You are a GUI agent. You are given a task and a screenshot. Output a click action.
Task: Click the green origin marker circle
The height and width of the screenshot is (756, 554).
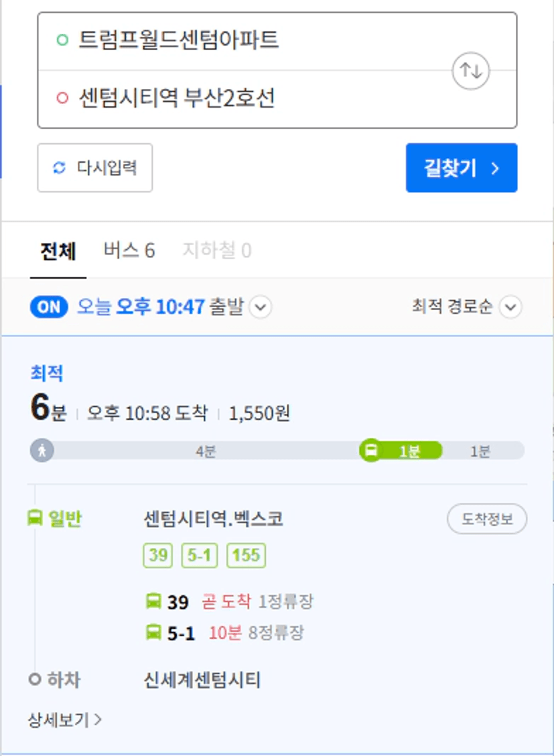(62, 40)
